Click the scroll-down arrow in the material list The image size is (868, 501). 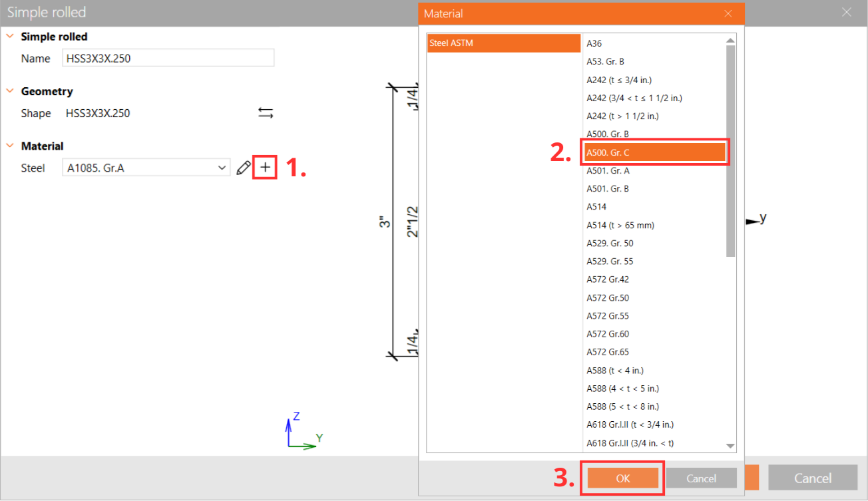click(x=730, y=446)
